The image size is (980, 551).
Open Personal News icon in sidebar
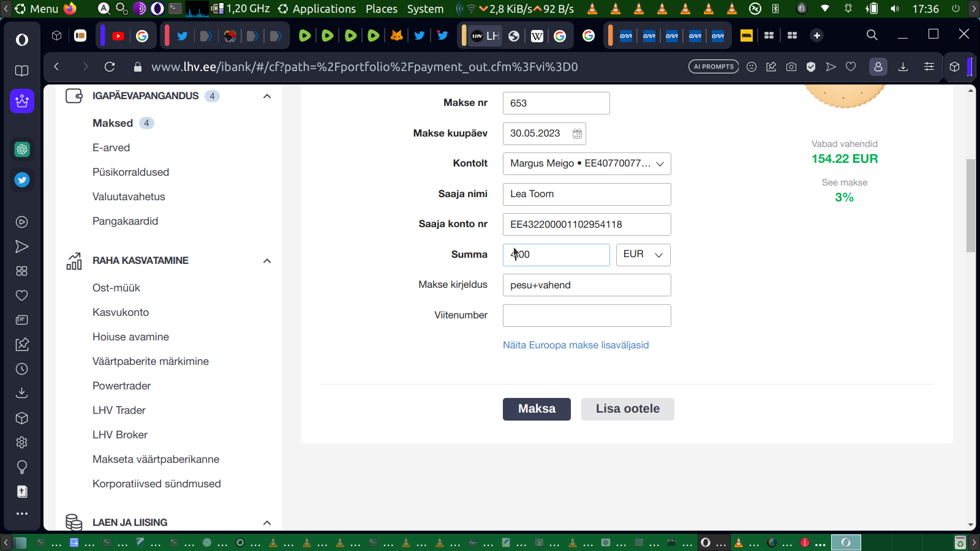pos(22,320)
